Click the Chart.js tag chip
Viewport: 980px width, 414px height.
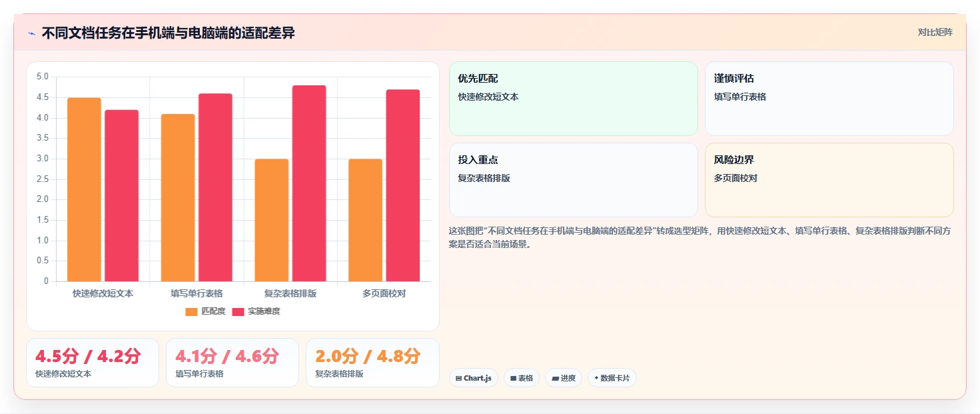(x=474, y=378)
